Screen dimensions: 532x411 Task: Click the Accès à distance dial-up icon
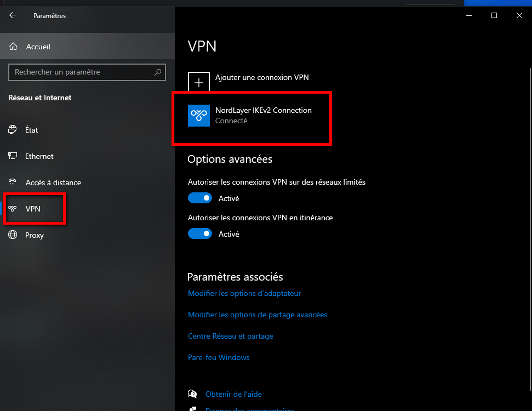pos(12,182)
